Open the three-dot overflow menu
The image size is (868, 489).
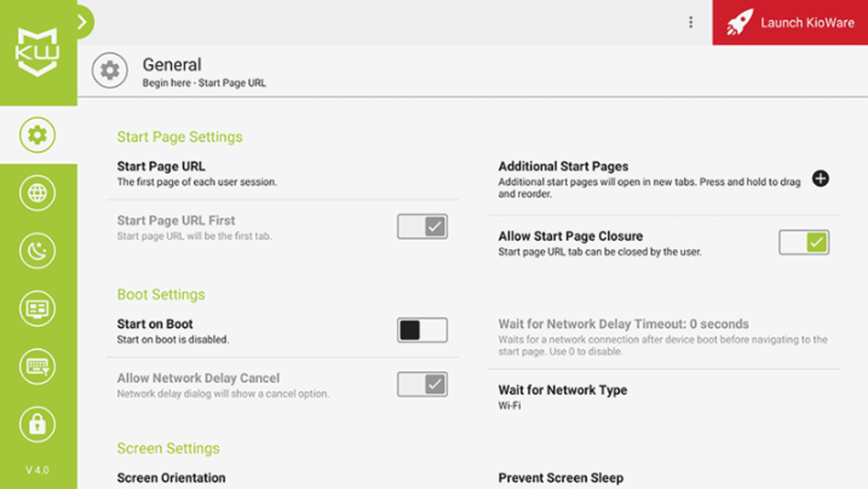pos(690,22)
